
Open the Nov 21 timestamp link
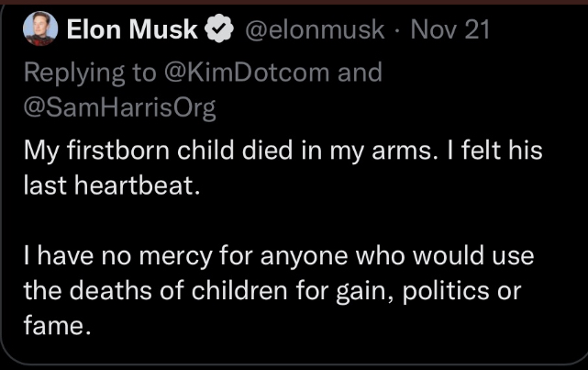450,30
